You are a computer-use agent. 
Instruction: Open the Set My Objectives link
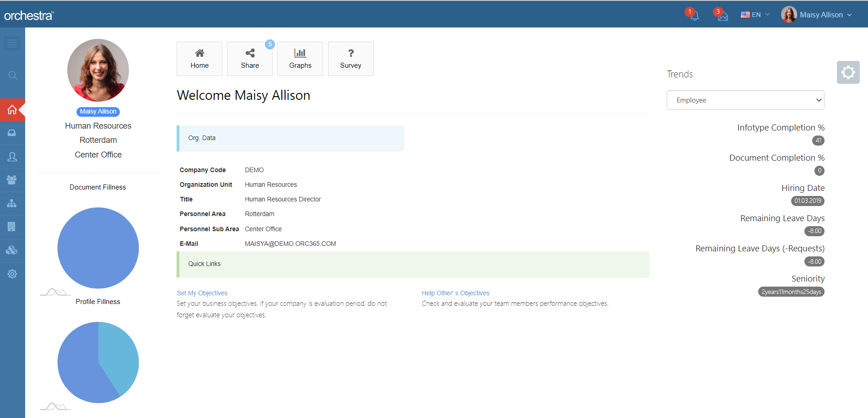(202, 293)
